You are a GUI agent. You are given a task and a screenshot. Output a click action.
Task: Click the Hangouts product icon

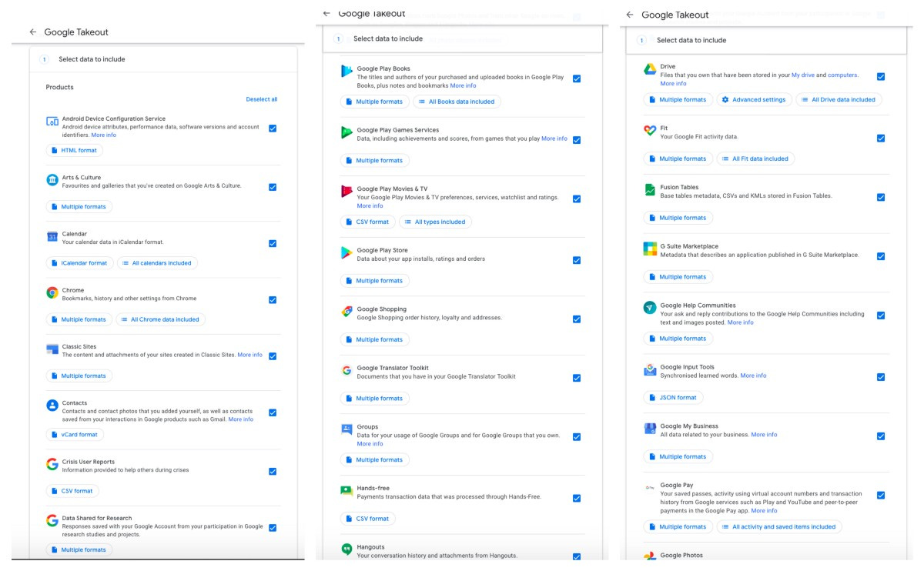pos(347,549)
